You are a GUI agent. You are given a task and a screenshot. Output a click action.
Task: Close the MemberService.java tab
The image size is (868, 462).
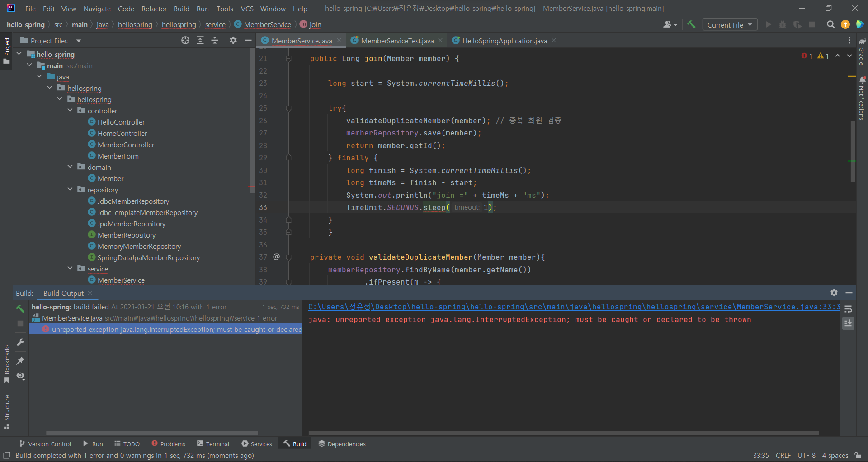click(x=339, y=40)
